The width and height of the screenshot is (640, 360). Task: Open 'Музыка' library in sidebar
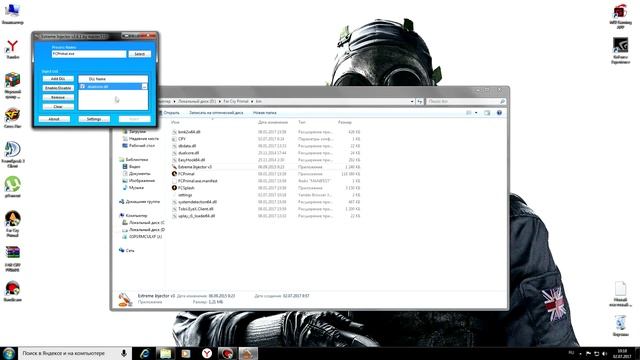click(x=136, y=187)
